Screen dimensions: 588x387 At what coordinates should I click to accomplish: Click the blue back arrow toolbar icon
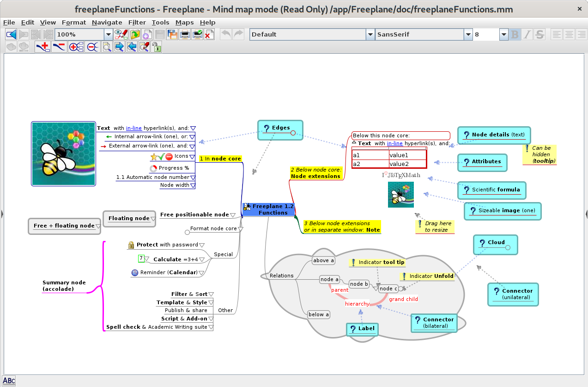[x=11, y=34]
